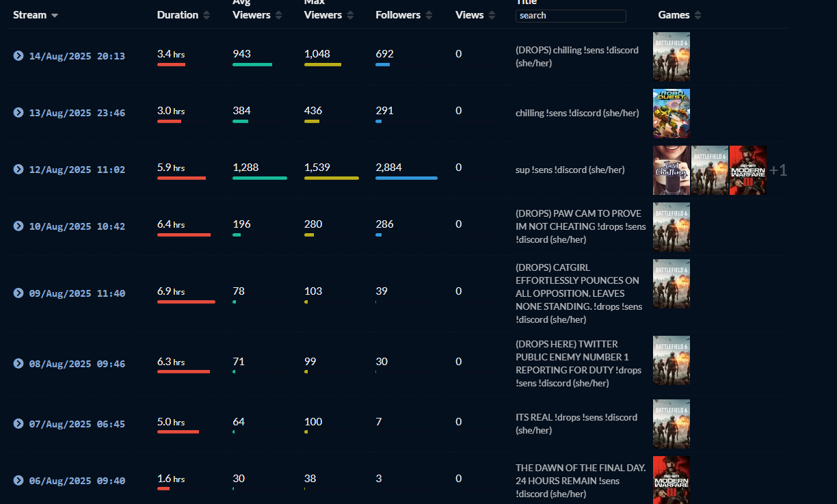
Task: Click Modern Warfare III cover on 06/Aug stream
Action: (x=672, y=480)
